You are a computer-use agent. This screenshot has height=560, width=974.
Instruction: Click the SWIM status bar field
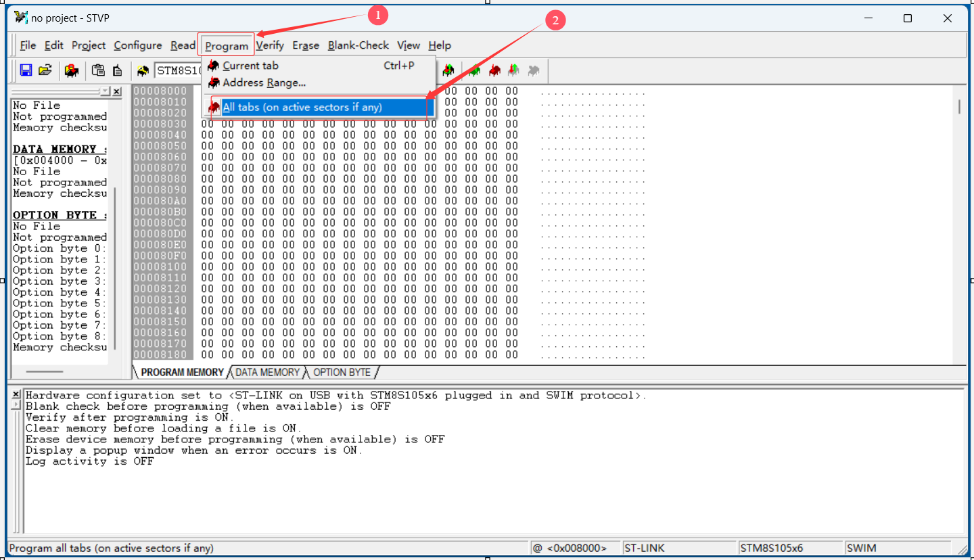pyautogui.click(x=897, y=549)
